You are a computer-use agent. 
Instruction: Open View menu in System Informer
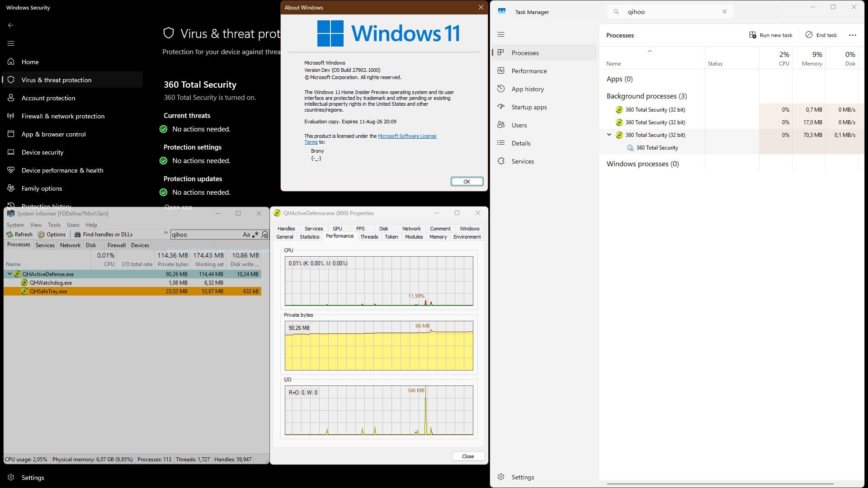[36, 225]
